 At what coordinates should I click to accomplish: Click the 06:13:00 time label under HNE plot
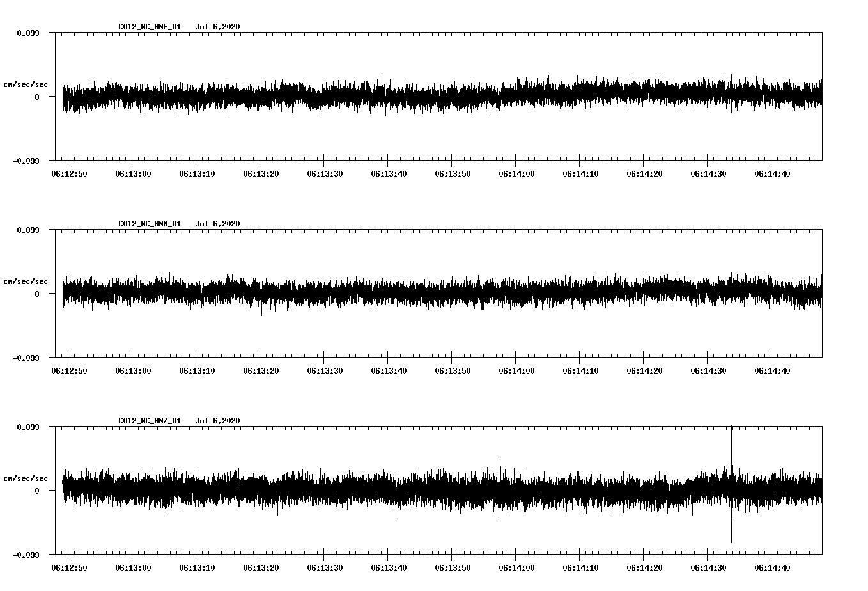tap(133, 174)
